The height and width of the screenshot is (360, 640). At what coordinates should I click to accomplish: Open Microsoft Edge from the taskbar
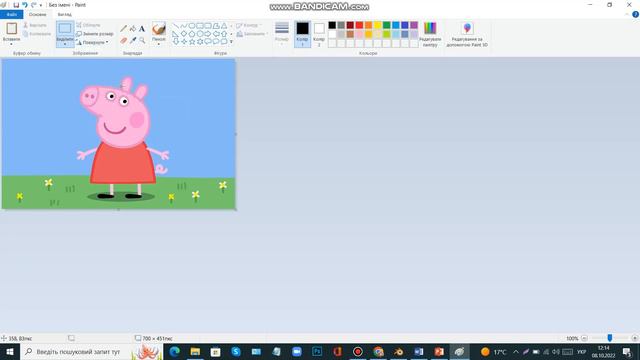[175, 351]
